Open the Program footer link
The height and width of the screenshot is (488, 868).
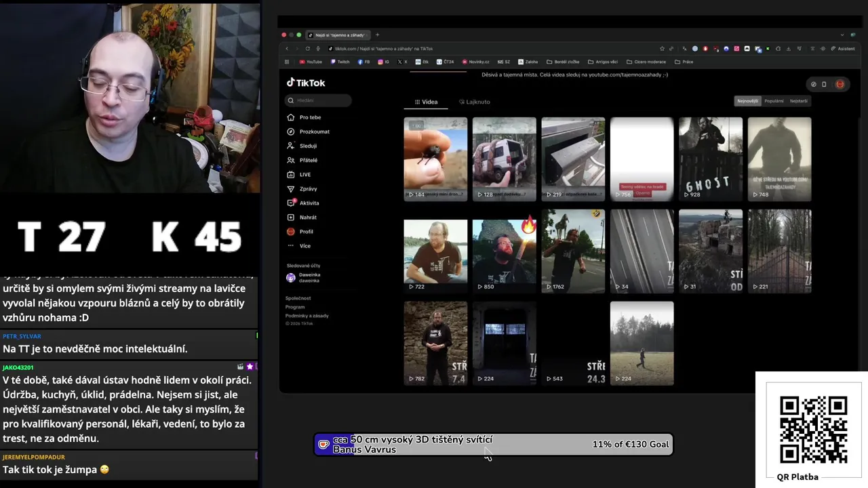coord(295,307)
